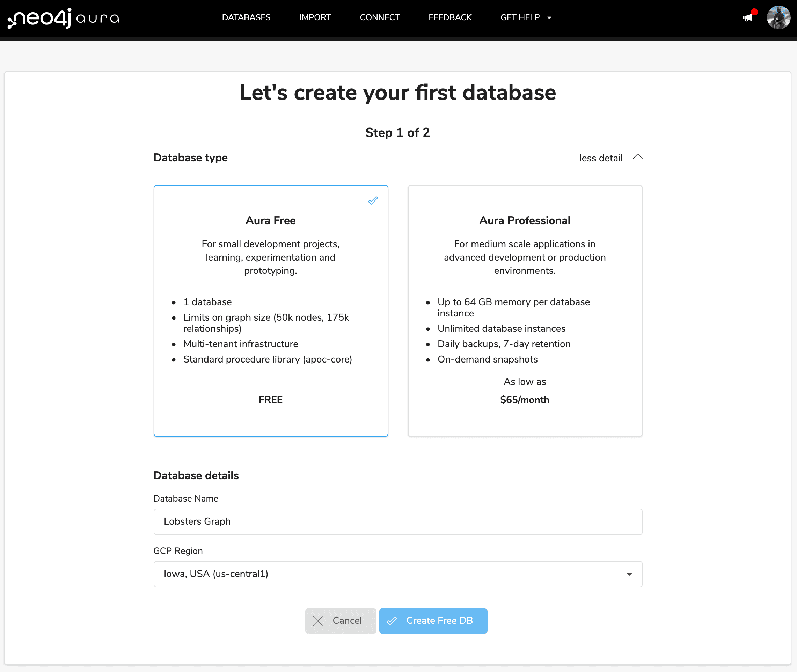797x672 pixels.
Task: Click the less detail link
Action: [601, 158]
